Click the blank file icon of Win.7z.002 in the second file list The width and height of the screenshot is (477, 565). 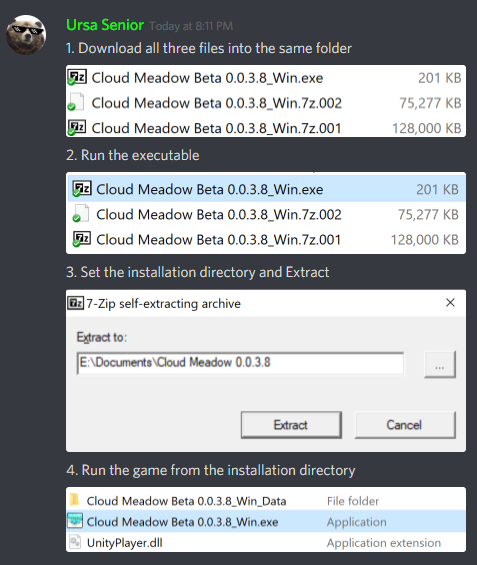click(81, 214)
